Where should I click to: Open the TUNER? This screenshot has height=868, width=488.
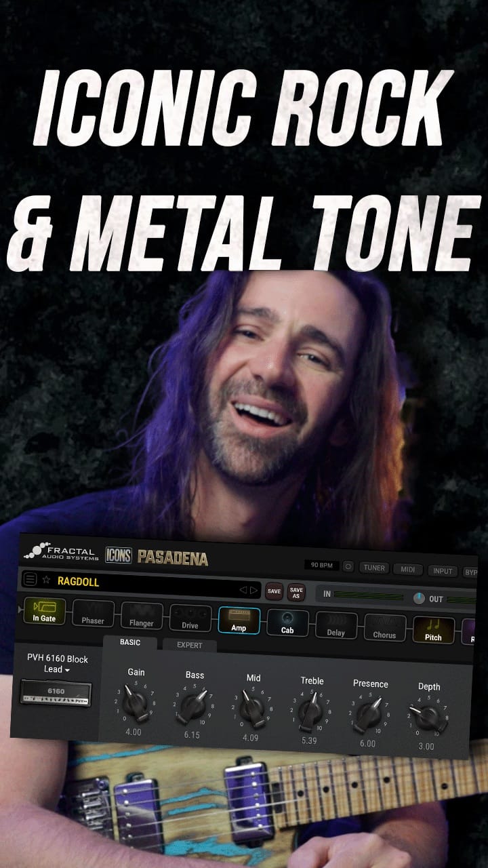pos(375,568)
